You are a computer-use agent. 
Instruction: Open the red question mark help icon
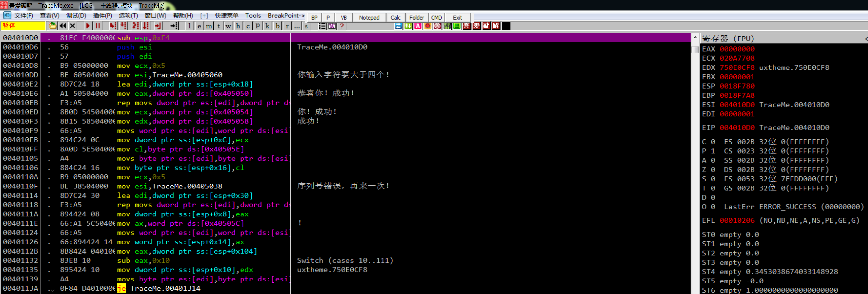[x=342, y=26]
